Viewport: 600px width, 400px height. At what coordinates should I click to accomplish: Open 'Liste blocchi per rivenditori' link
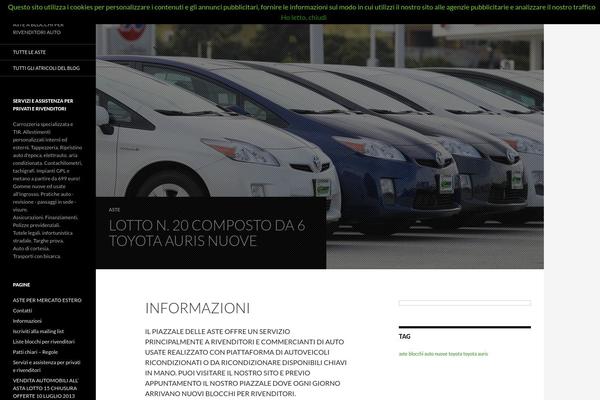click(44, 341)
